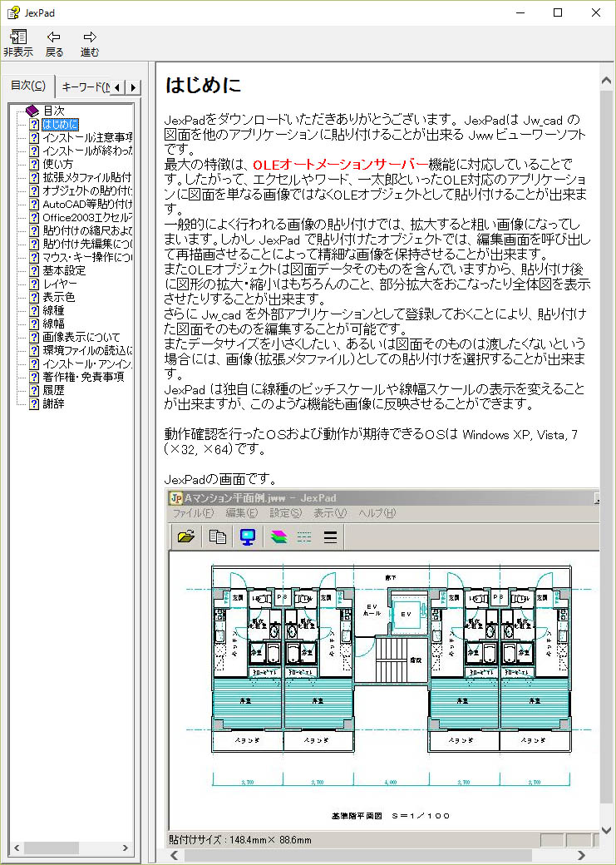616x865 pixels.
Task: Open the 基本設定 topic
Action: pyautogui.click(x=64, y=270)
